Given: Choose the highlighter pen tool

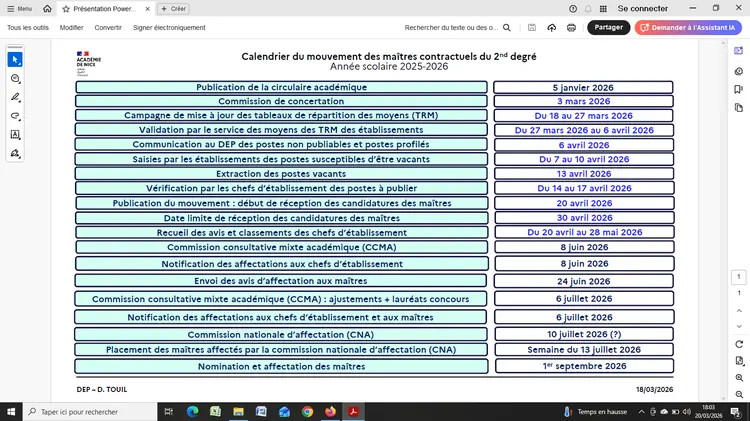Looking at the screenshot, I should [x=15, y=97].
